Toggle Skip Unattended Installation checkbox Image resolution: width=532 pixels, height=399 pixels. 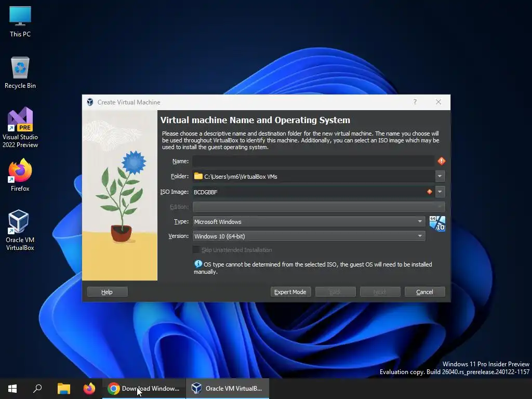[x=196, y=250]
